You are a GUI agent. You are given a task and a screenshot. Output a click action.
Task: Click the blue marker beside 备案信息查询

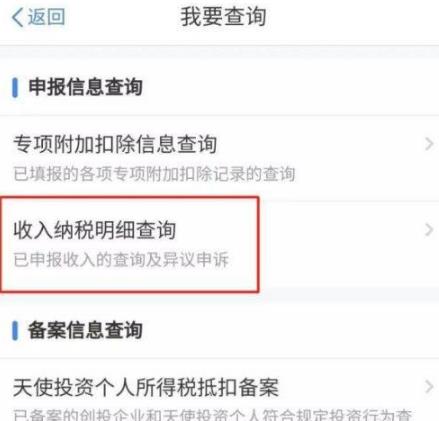point(15,330)
